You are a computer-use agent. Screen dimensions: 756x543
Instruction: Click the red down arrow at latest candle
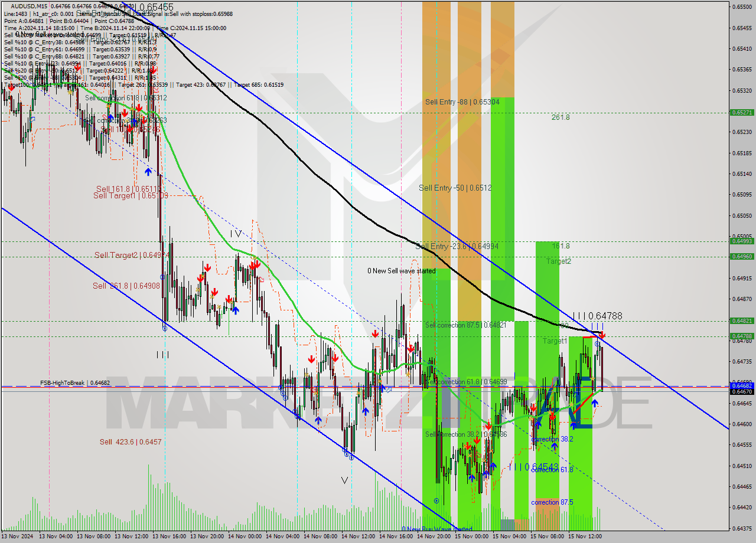click(602, 336)
